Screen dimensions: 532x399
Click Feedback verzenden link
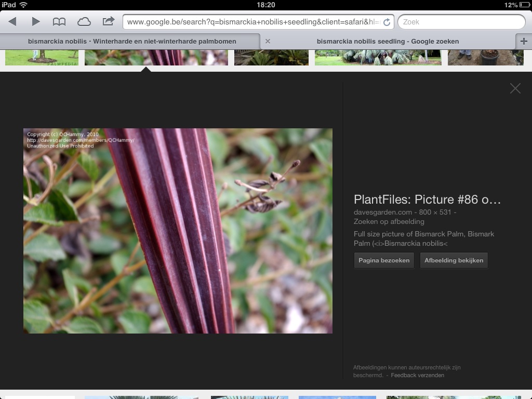pyautogui.click(x=417, y=375)
